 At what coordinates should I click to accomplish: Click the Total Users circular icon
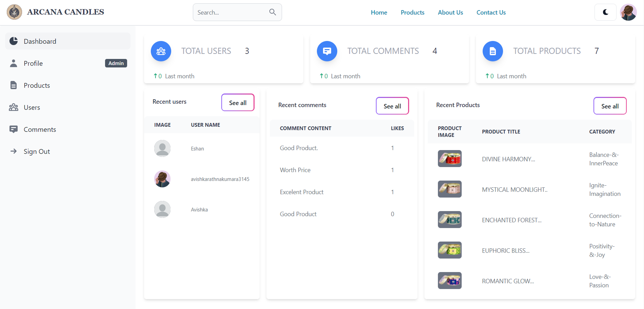click(161, 51)
